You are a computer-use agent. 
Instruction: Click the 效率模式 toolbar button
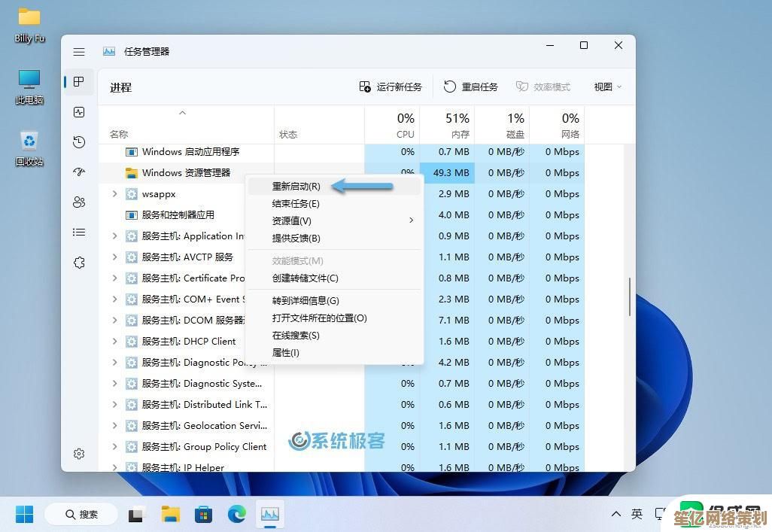[x=543, y=87]
